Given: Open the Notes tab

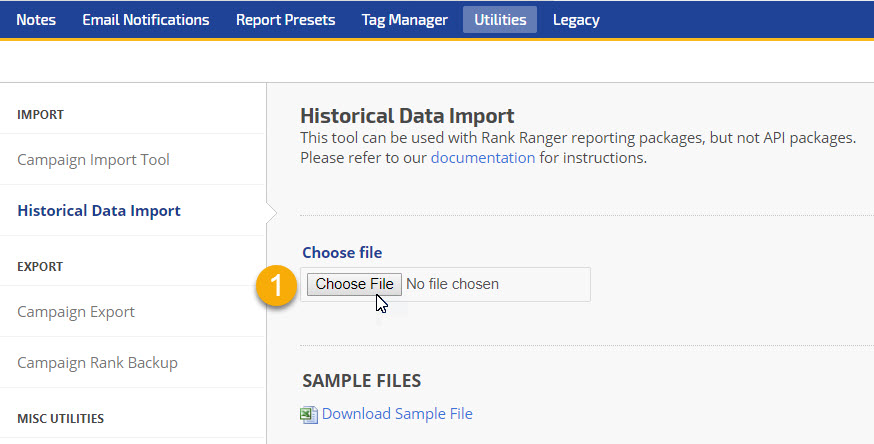Looking at the screenshot, I should pos(36,19).
